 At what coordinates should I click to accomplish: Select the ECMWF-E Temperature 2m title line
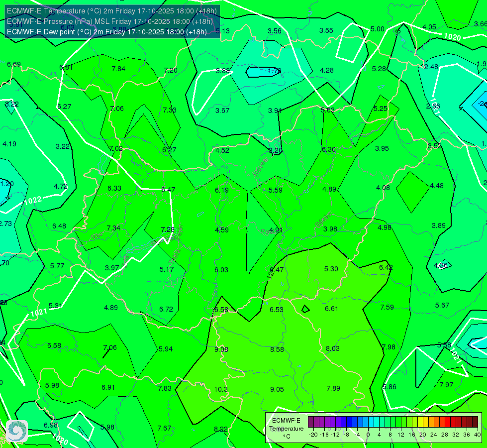tap(112, 11)
